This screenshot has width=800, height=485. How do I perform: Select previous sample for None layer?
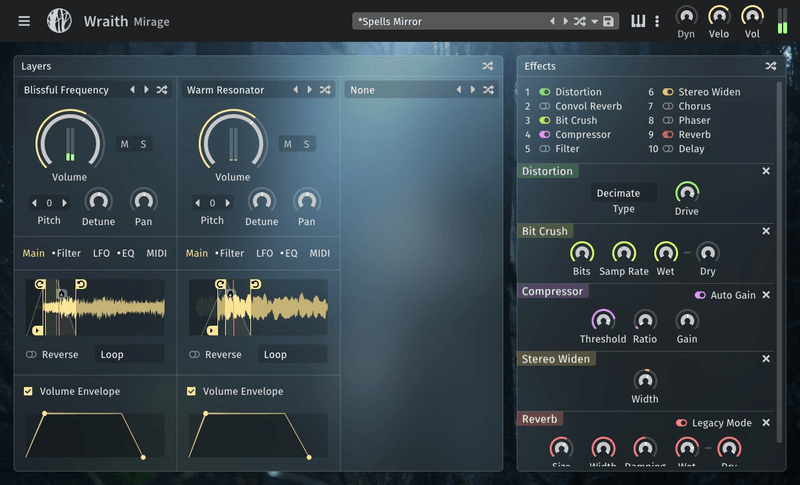(459, 90)
